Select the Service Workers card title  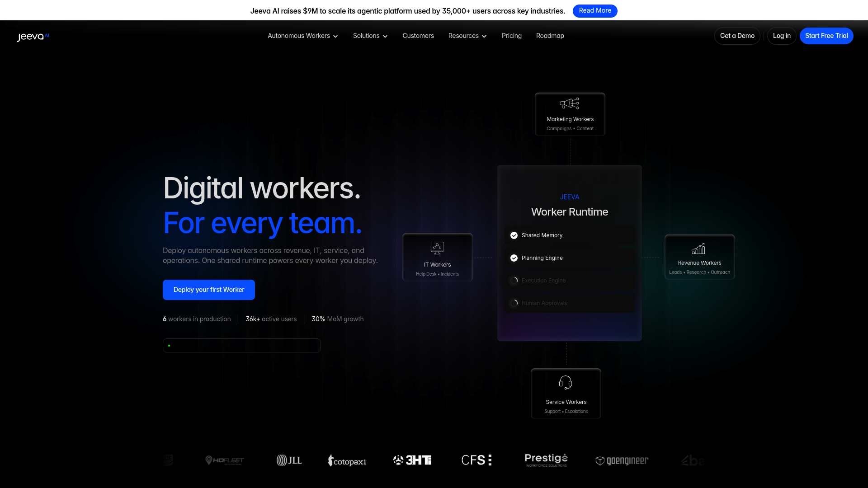coord(566,402)
